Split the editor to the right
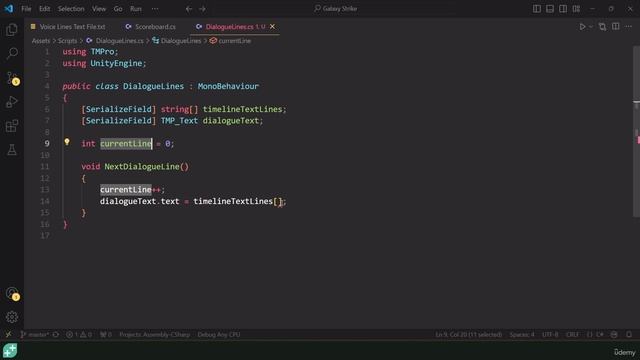The image size is (640, 360). (x=616, y=27)
